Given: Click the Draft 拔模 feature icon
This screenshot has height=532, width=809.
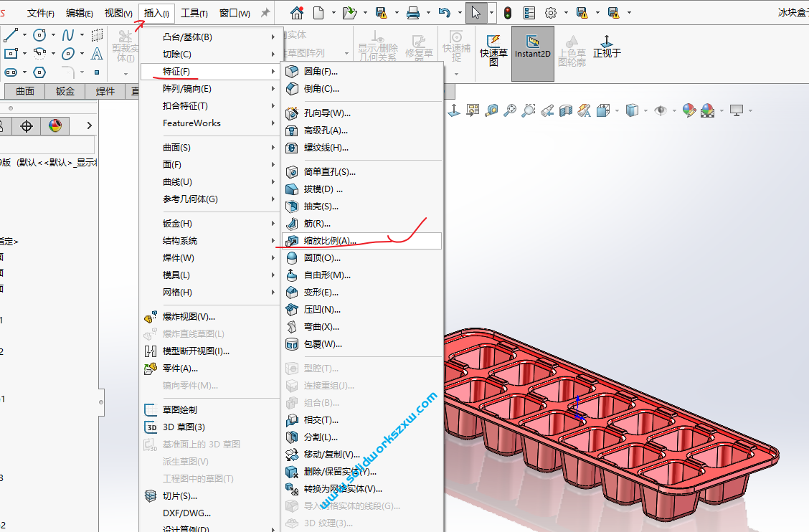Looking at the screenshot, I should click(292, 189).
